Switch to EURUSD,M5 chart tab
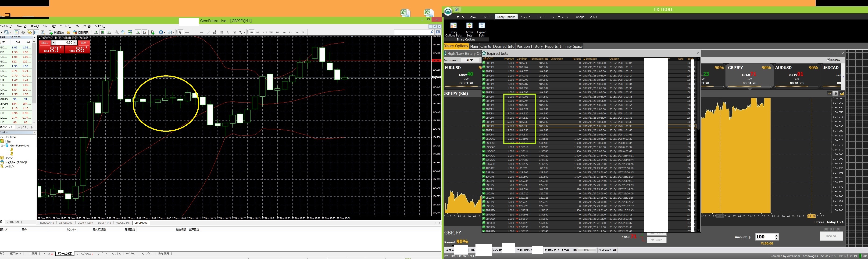 pyautogui.click(x=47, y=223)
